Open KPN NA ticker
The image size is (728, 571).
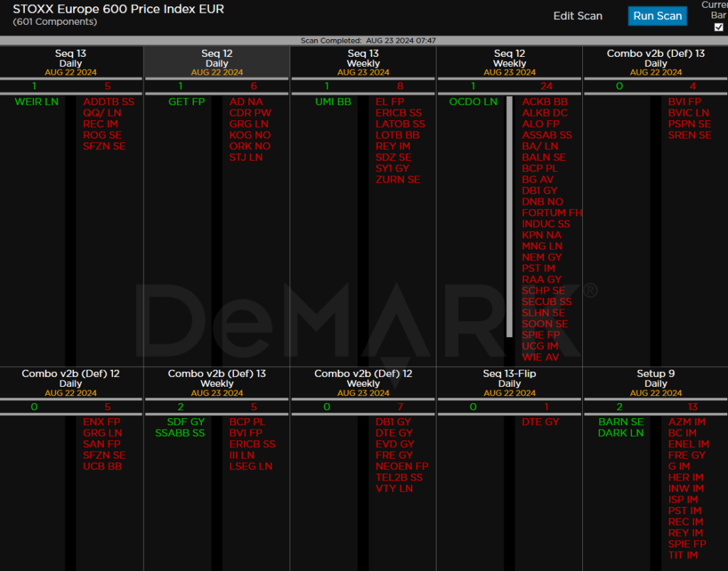[x=541, y=235]
